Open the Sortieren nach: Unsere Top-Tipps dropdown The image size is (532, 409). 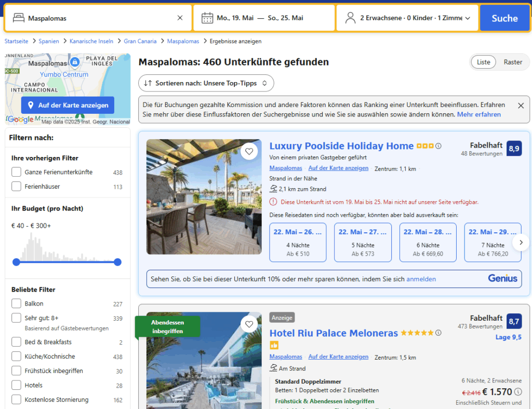[x=206, y=83]
